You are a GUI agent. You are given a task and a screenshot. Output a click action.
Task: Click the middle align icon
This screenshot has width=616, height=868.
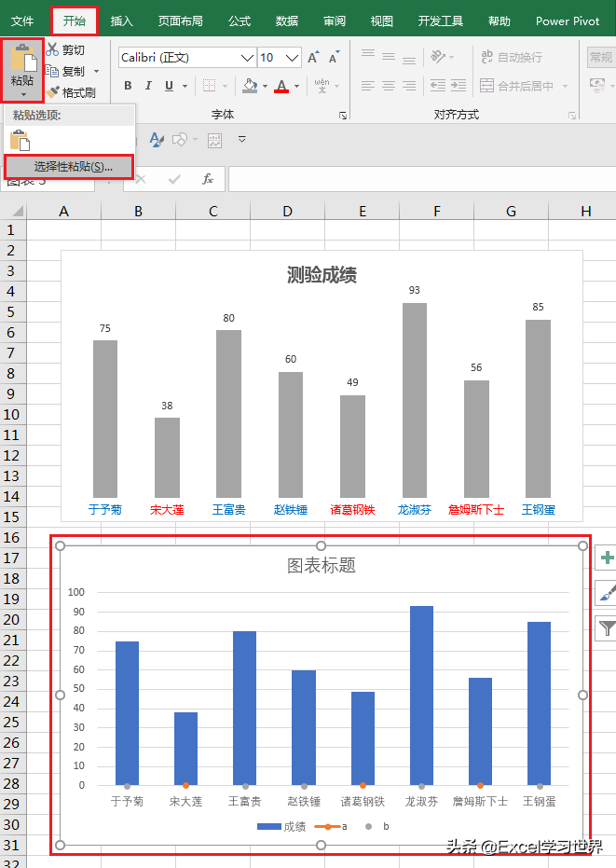pyautogui.click(x=389, y=57)
